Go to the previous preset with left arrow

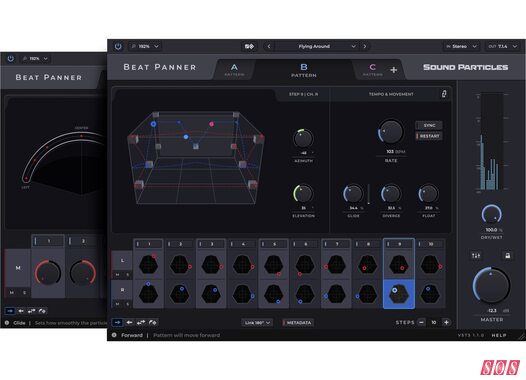(x=269, y=46)
